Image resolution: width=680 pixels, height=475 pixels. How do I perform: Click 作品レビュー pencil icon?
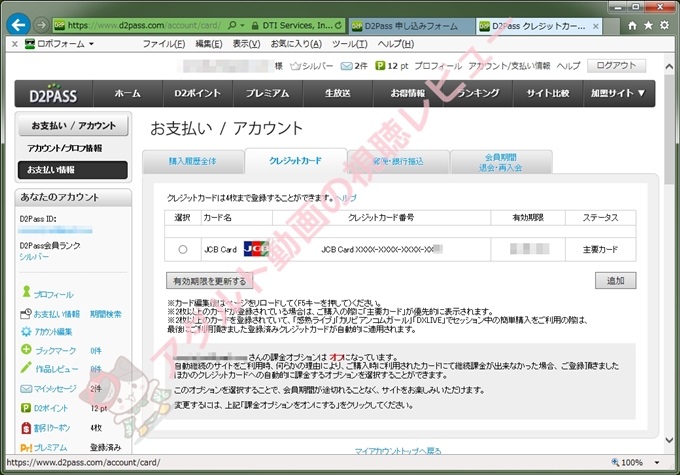pyautogui.click(x=26, y=367)
